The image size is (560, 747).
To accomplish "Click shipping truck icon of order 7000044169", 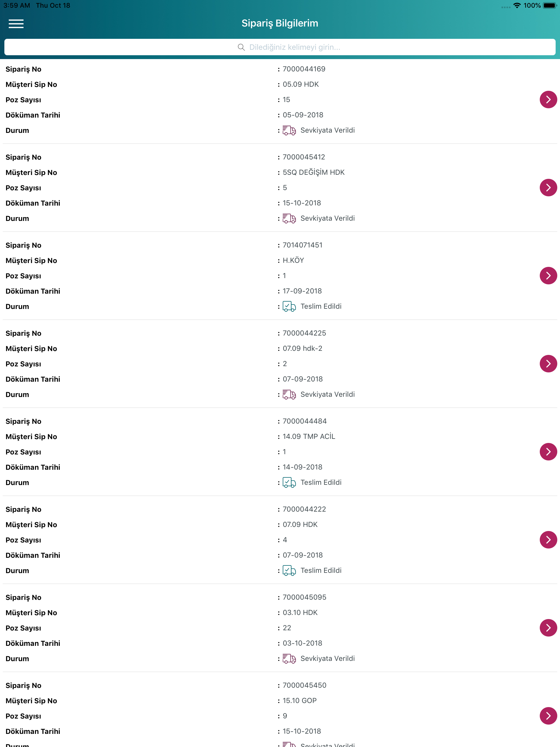I will click(x=289, y=130).
